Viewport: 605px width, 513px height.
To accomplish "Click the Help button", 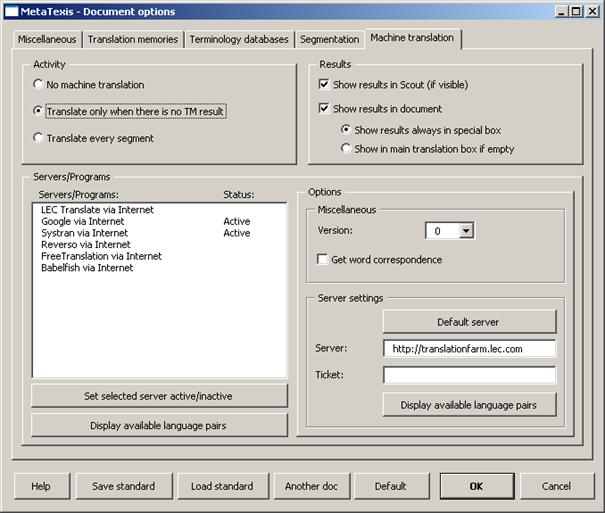I will click(42, 486).
